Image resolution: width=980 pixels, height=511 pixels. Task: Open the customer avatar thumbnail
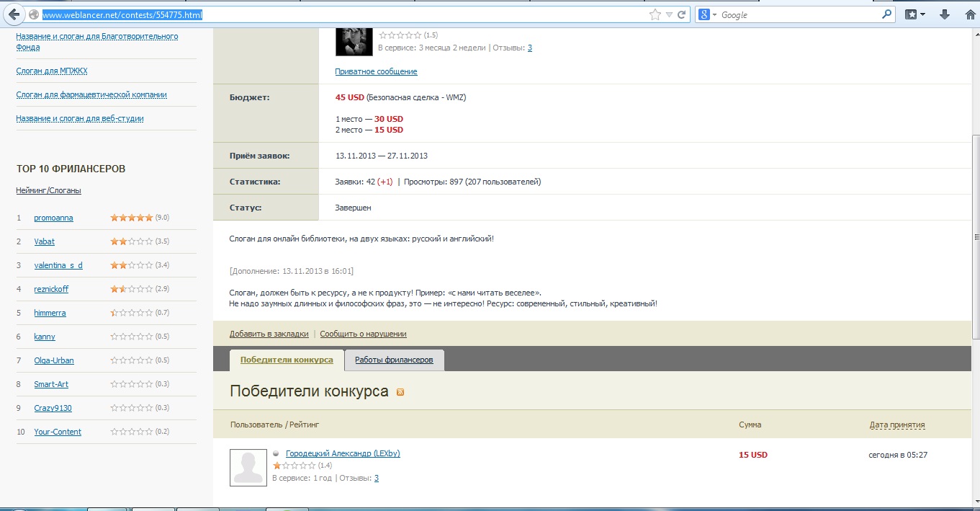click(354, 40)
